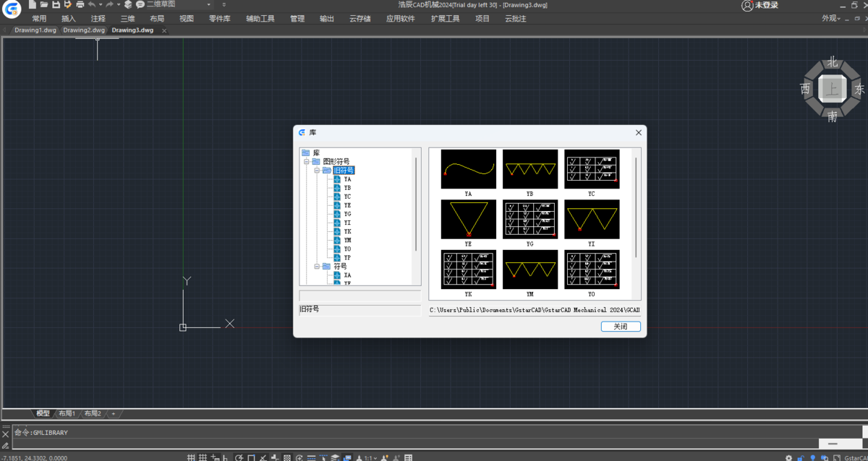Click the 上 top face of view cube
The width and height of the screenshot is (868, 461).
(x=833, y=89)
